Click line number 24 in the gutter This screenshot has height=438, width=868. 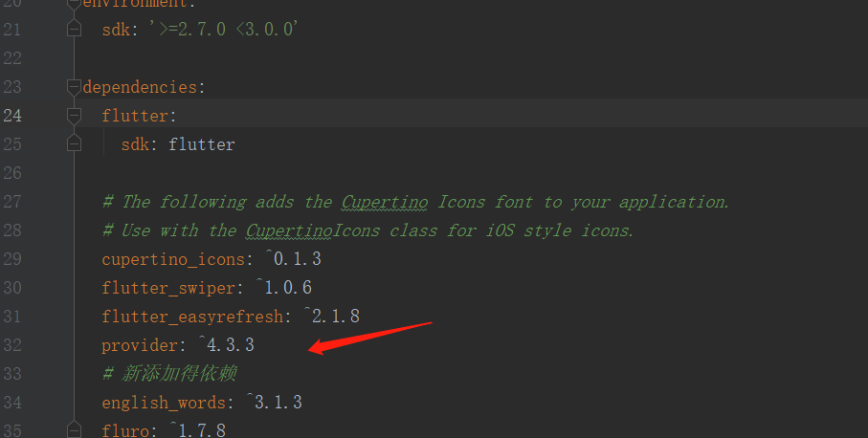click(x=12, y=116)
